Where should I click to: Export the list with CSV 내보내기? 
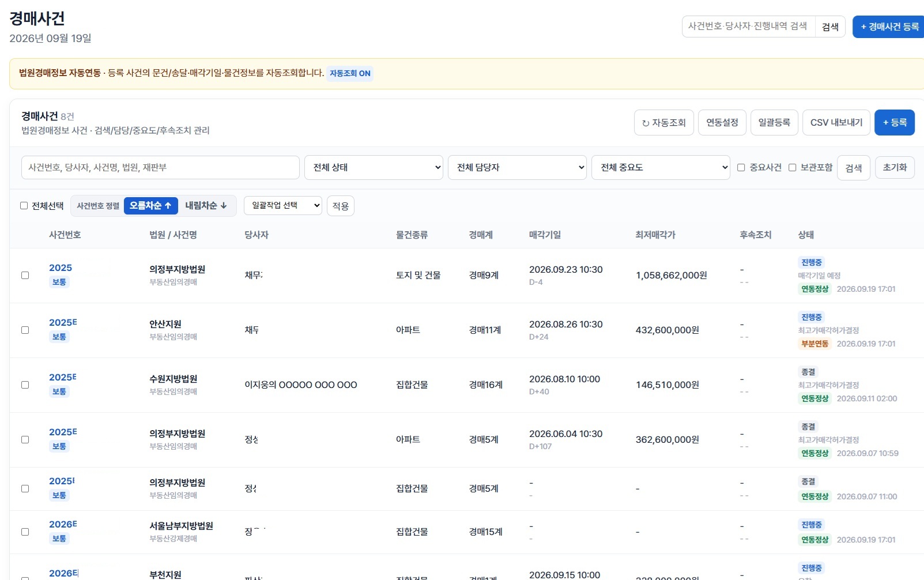coord(836,122)
